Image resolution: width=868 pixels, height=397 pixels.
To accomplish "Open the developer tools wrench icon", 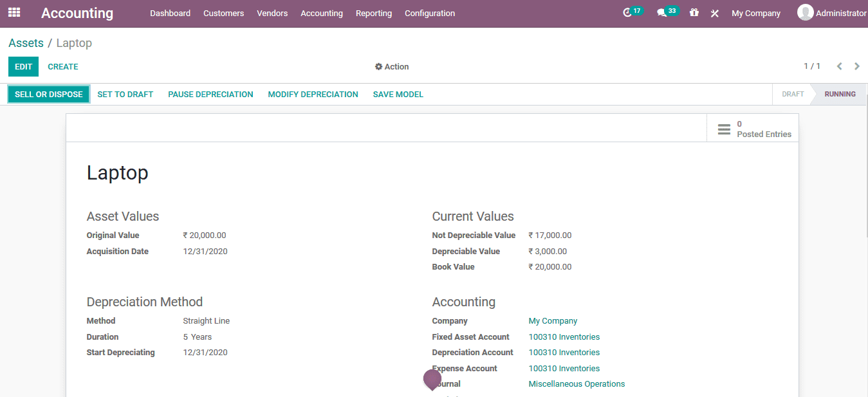I will [x=714, y=12].
